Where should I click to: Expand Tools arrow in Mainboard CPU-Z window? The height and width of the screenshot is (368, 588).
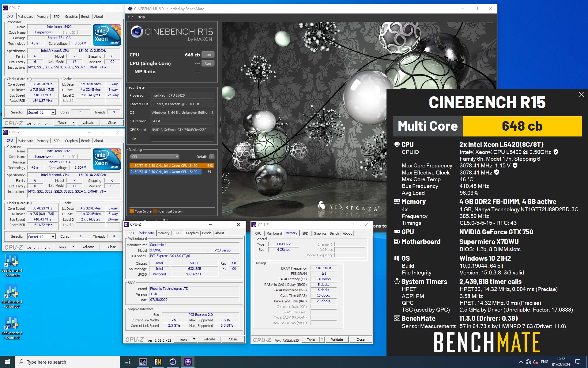coord(194,339)
